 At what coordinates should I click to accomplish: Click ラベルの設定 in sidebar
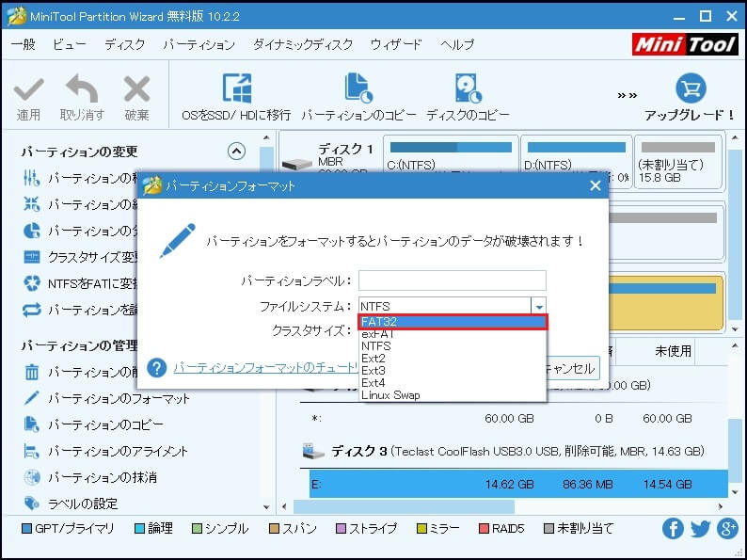point(83,504)
